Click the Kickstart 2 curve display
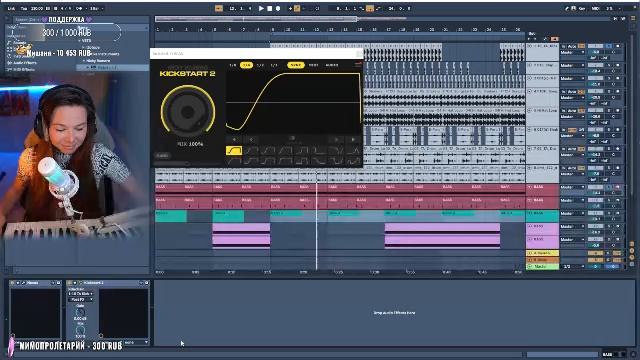 (294, 102)
